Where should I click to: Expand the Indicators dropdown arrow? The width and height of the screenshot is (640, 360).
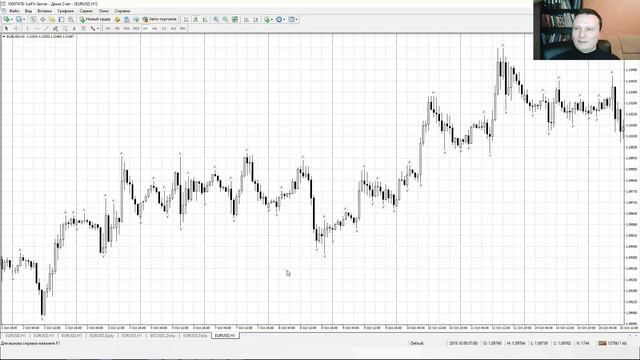tap(272, 19)
